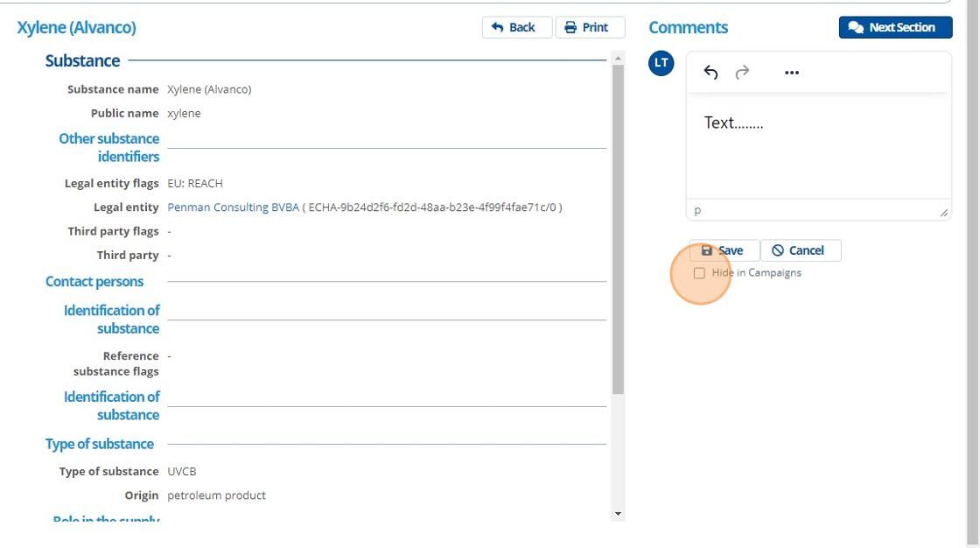Collapse the Substance section heading

click(82, 60)
